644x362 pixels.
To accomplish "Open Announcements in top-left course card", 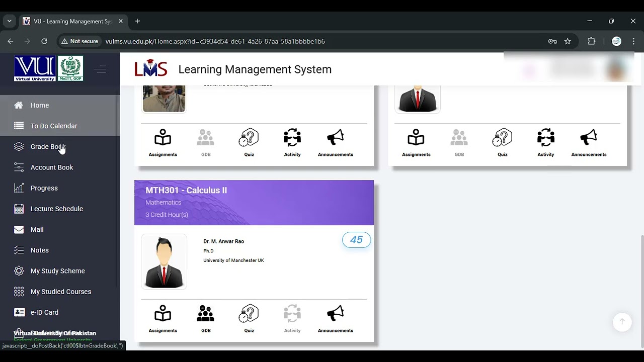I will coord(336,143).
